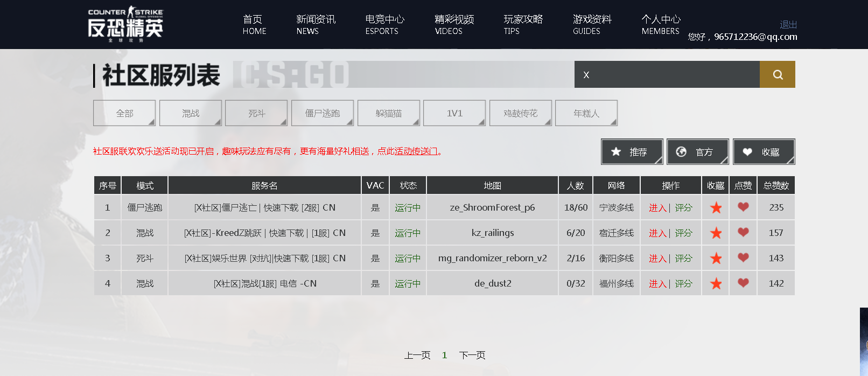Open 个人中心 MEMBERS menu item
Screen dimensions: 868x376
pyautogui.click(x=661, y=25)
